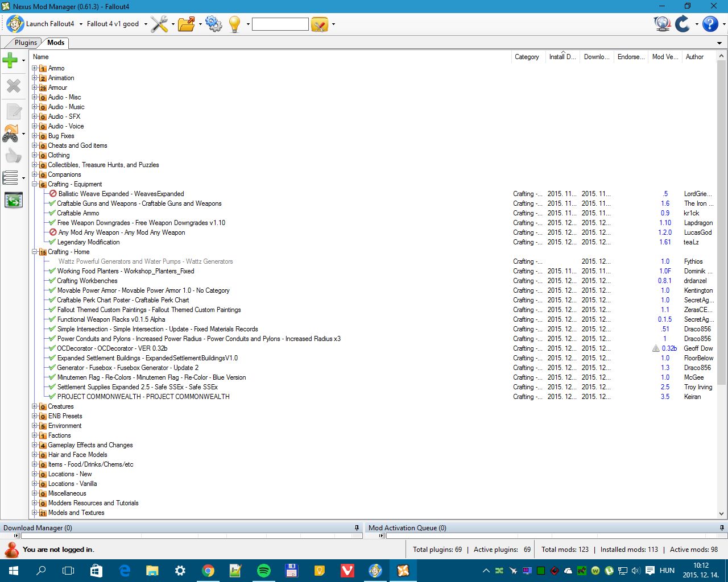This screenshot has width=728, height=582.
Task: Click the Windows Start button
Action: coord(14,571)
